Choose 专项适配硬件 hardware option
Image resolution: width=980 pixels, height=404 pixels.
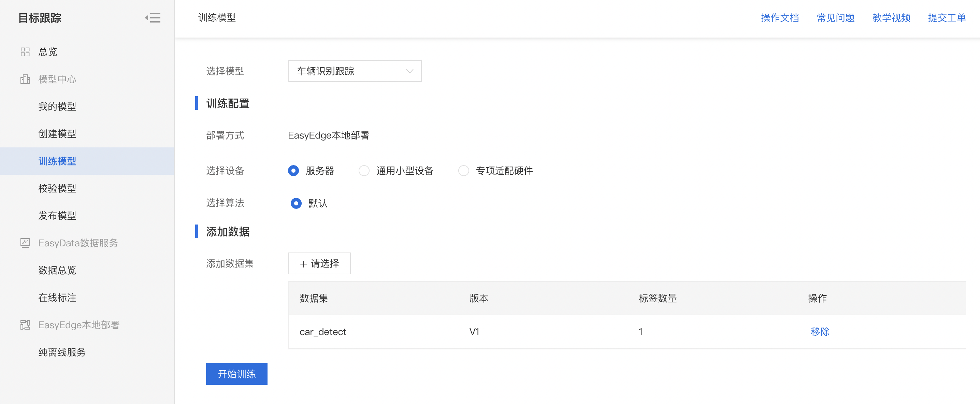[x=464, y=171]
